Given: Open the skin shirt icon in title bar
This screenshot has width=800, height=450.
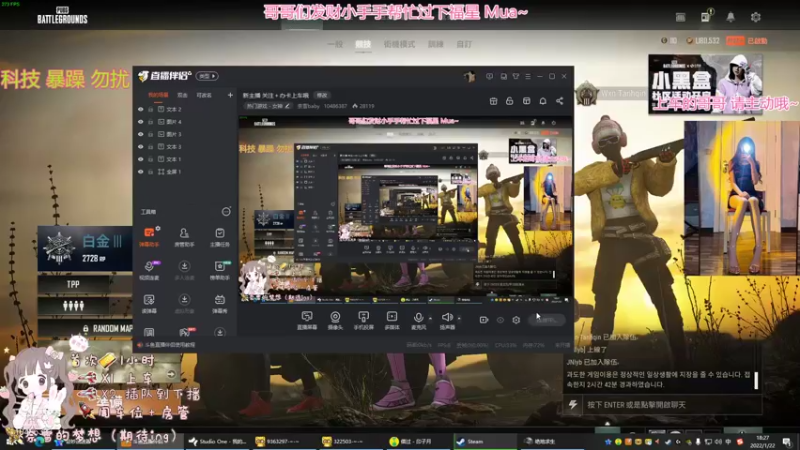Looking at the screenshot, I should click(516, 76).
